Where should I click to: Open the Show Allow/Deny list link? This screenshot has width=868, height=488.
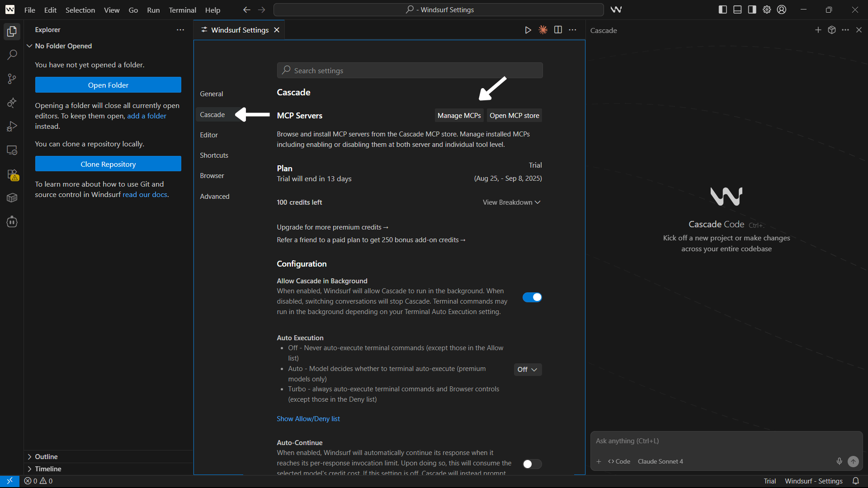(x=308, y=419)
